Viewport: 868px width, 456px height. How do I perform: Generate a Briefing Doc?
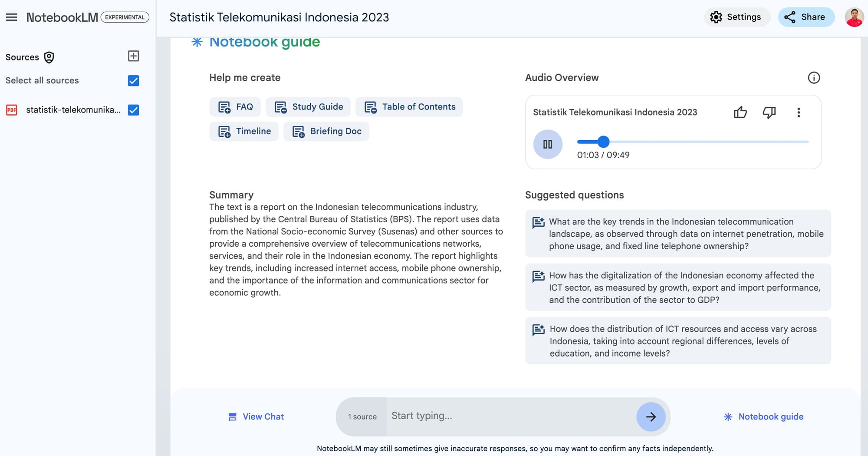pos(326,131)
